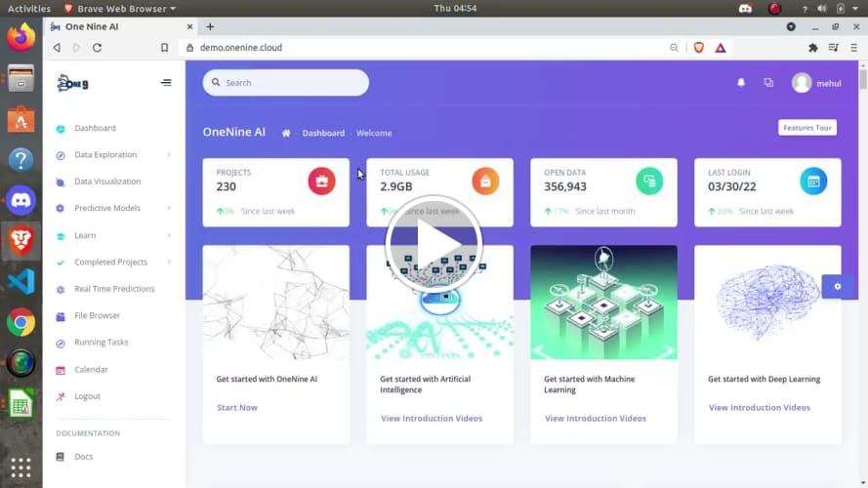This screenshot has width=868, height=488.
Task: Click the Projects briefcase icon
Action: click(321, 182)
